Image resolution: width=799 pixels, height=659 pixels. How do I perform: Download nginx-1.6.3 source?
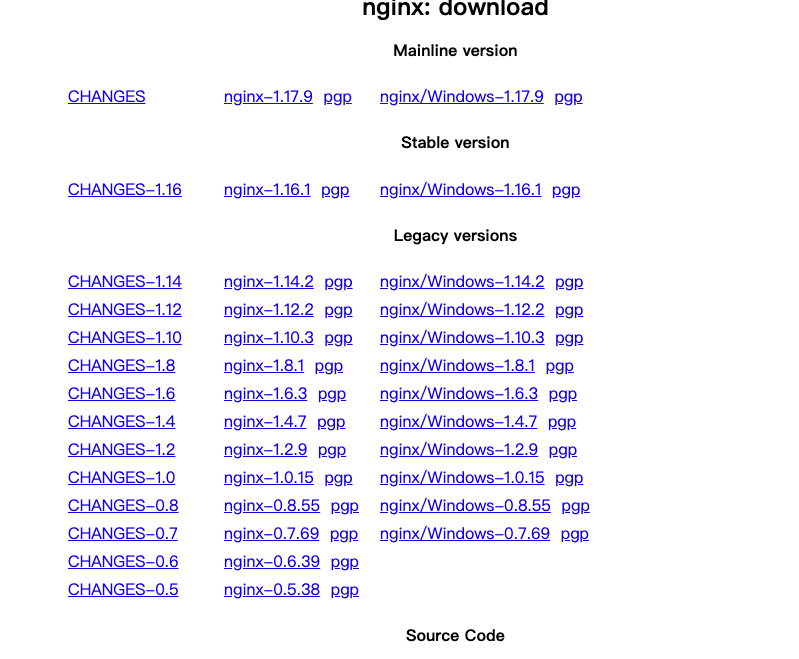[265, 393]
